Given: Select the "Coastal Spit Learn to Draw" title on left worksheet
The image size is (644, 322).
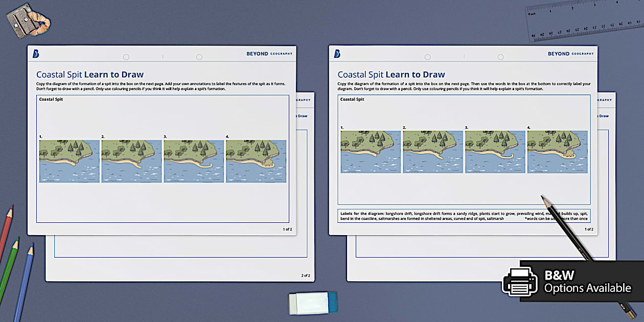Looking at the screenshot, I should pyautogui.click(x=89, y=75).
